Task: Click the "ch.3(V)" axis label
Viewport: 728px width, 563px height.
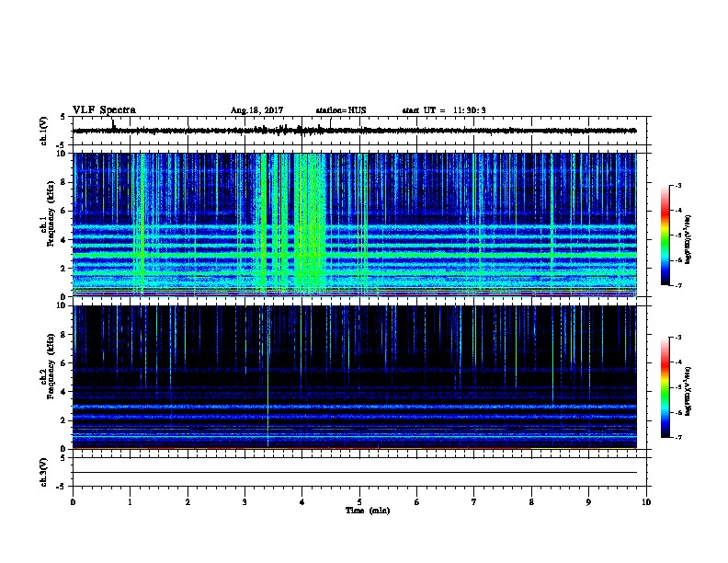Action: [44, 472]
